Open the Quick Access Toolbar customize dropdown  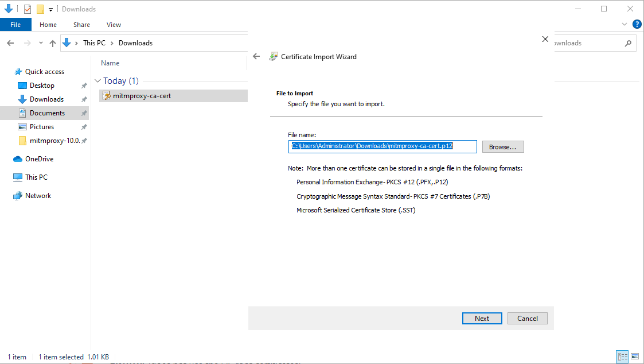coord(50,9)
